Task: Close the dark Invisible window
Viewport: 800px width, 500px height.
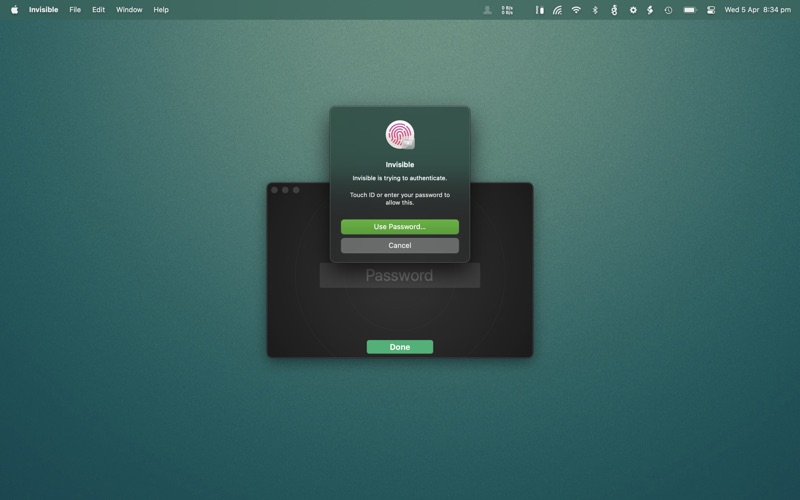Action: click(x=274, y=190)
